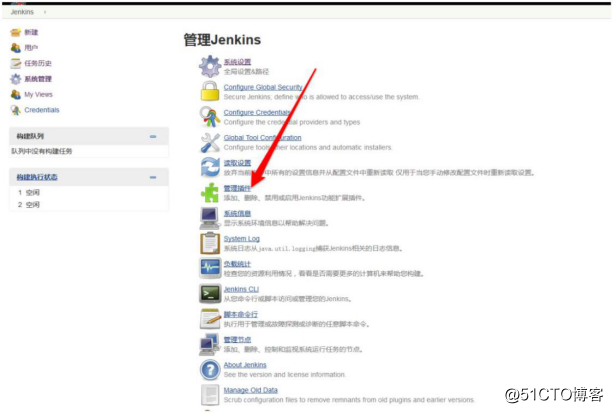
Task: Open the Global Tool Configuration link
Action: pyautogui.click(x=262, y=138)
